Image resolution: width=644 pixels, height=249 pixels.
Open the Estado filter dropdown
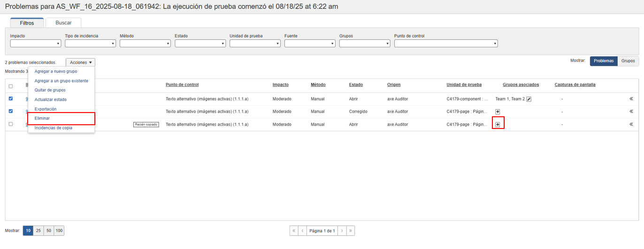[200, 44]
